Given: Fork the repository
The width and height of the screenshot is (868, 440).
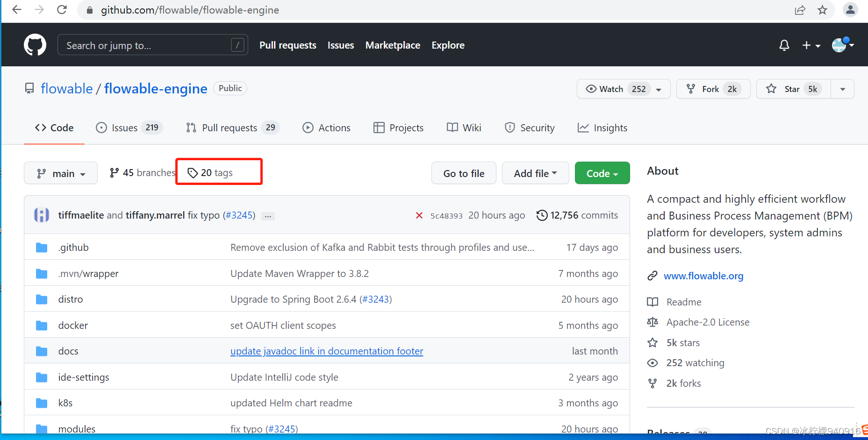Looking at the screenshot, I should coord(713,89).
